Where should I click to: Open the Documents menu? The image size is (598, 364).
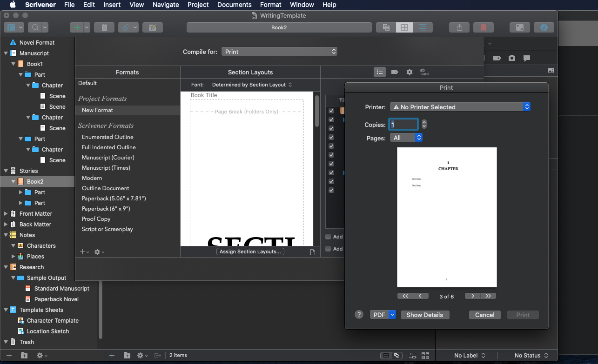coord(234,5)
